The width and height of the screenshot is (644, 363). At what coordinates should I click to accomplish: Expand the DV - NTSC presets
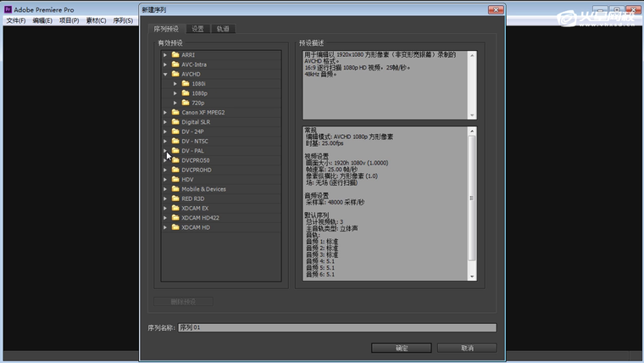tap(165, 141)
